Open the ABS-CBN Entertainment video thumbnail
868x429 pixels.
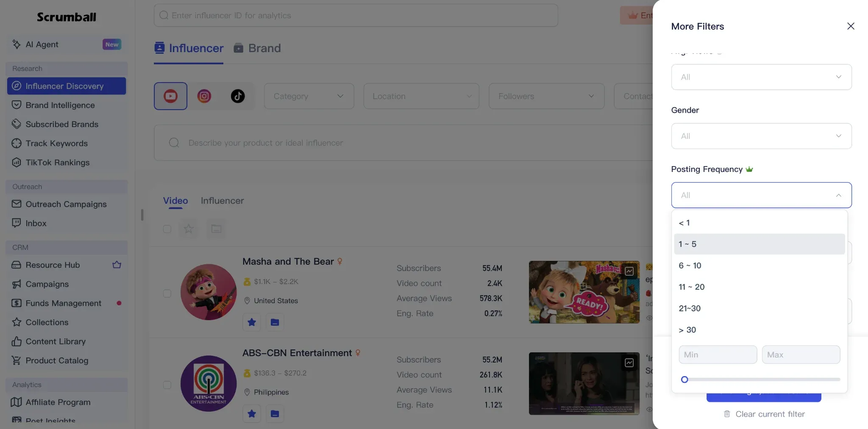coord(584,384)
